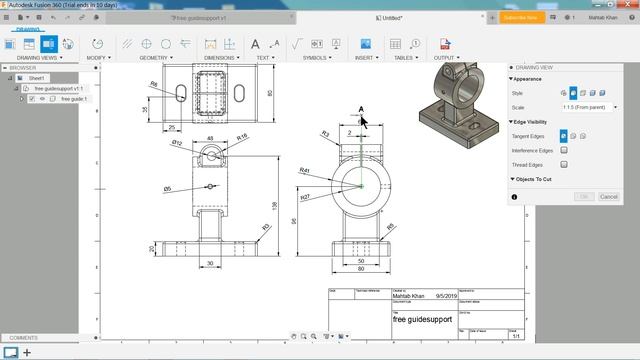Choose the shaded style option

coord(593,93)
